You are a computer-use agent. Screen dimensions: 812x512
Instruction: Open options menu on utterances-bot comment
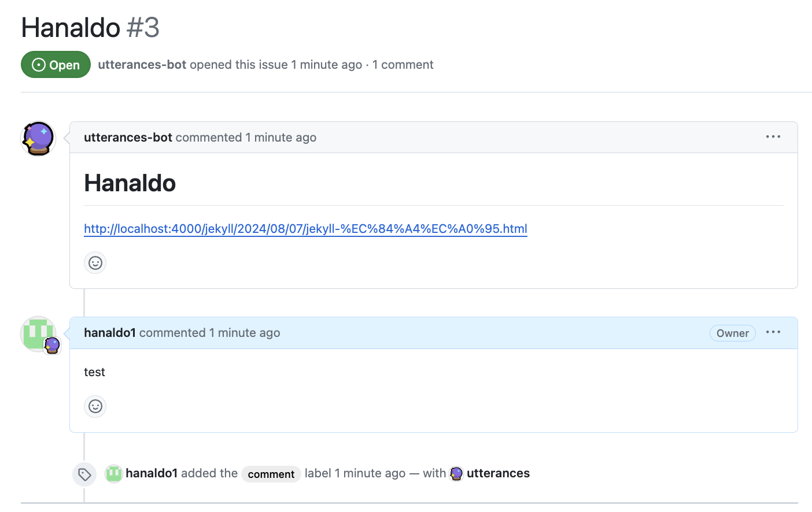773,137
